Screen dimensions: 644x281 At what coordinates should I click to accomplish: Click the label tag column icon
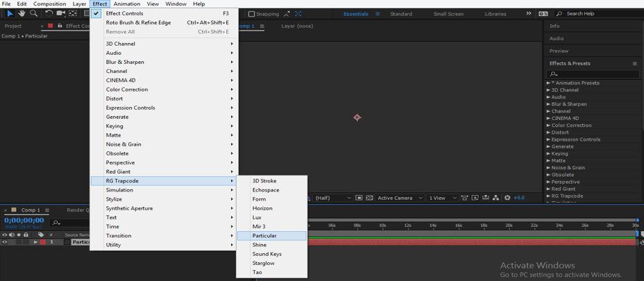[41, 235]
